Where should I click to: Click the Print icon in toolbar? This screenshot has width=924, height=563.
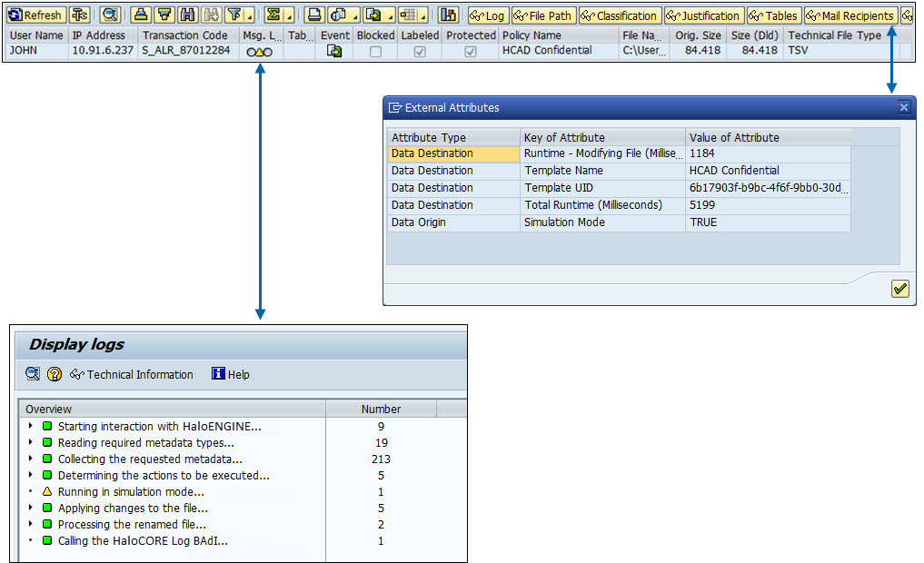pyautogui.click(x=314, y=15)
